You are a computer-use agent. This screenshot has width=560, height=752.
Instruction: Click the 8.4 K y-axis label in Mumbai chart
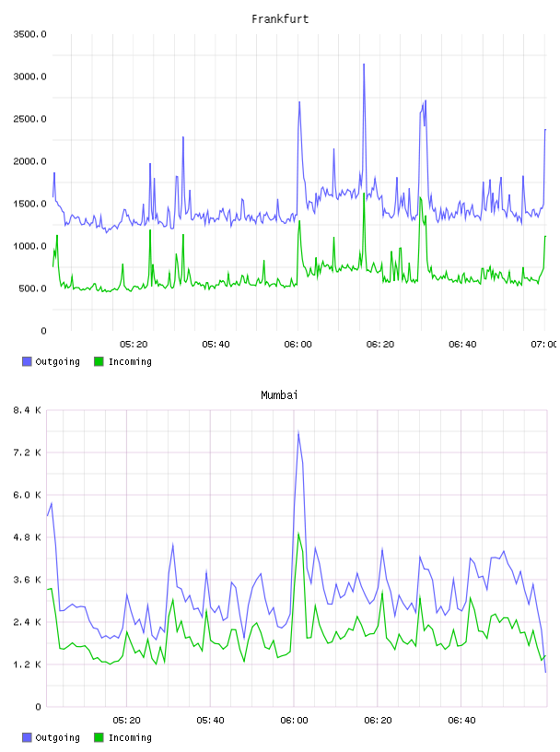pyautogui.click(x=28, y=410)
